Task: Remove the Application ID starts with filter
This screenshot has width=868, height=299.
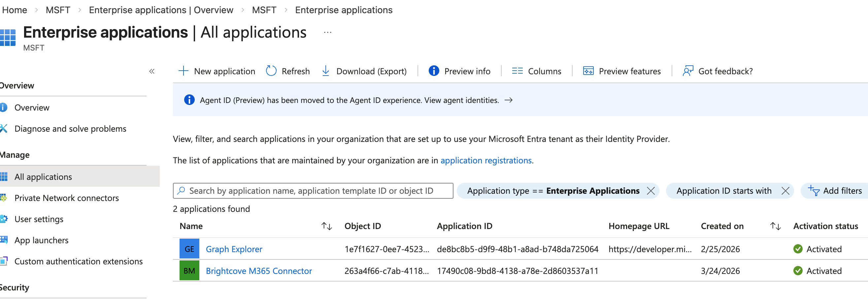Action: coord(785,191)
